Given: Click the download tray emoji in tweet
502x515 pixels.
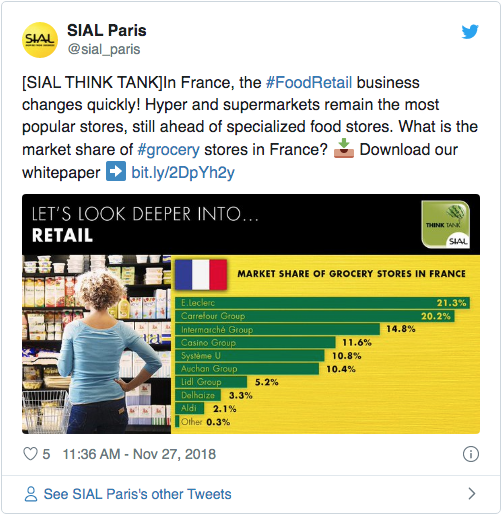Looking at the screenshot, I should tap(344, 148).
